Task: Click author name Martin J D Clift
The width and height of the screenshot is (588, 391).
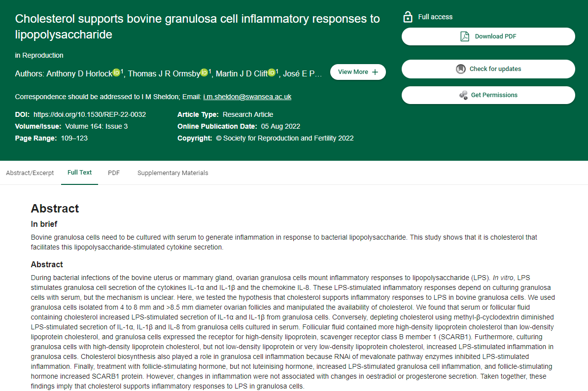Action: coord(242,73)
